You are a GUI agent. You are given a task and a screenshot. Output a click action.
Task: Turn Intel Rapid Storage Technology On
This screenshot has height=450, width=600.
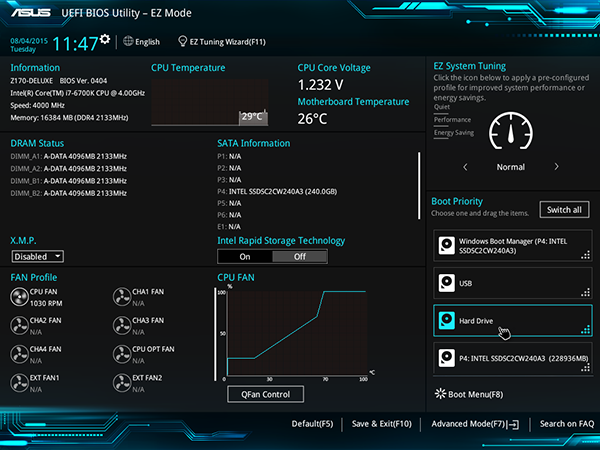pos(245,257)
